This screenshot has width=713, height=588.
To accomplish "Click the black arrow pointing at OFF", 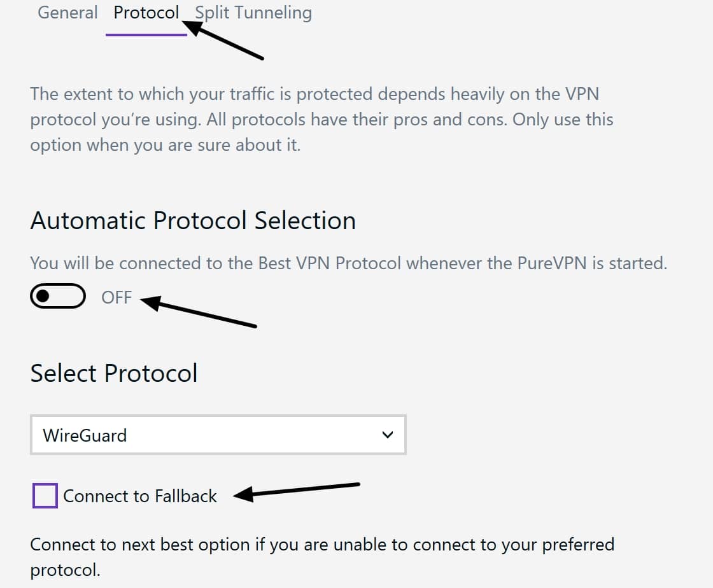I will click(198, 311).
